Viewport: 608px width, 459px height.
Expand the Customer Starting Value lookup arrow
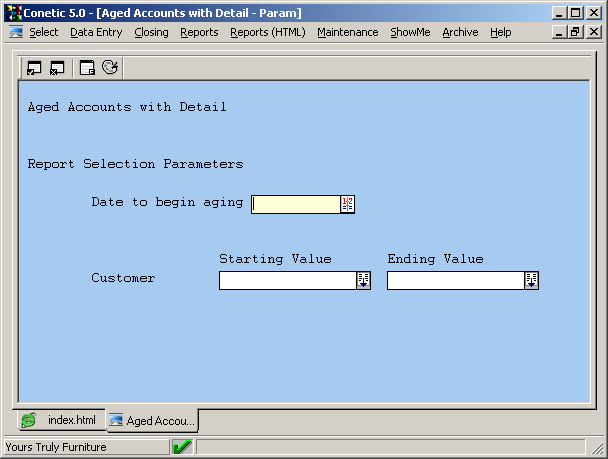[363, 281]
